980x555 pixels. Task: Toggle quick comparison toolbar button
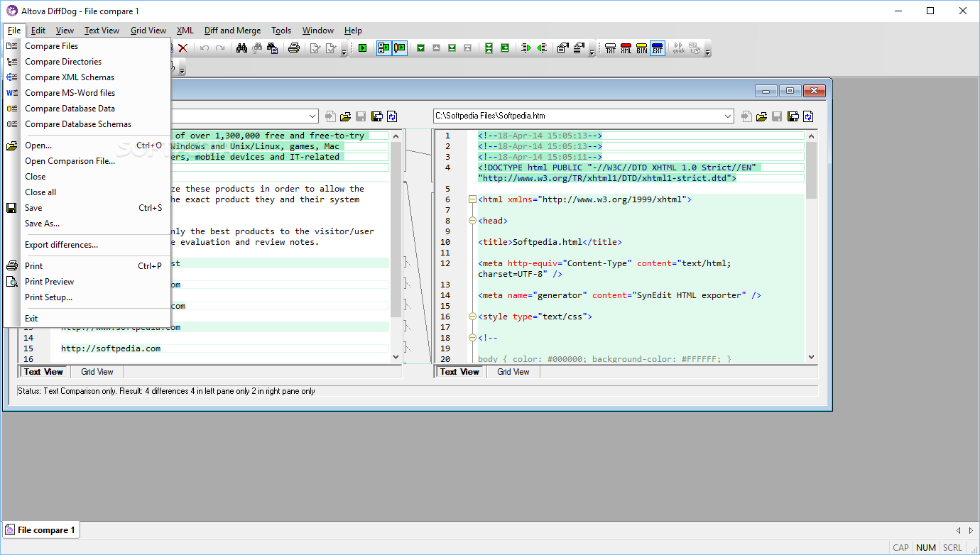point(679,48)
